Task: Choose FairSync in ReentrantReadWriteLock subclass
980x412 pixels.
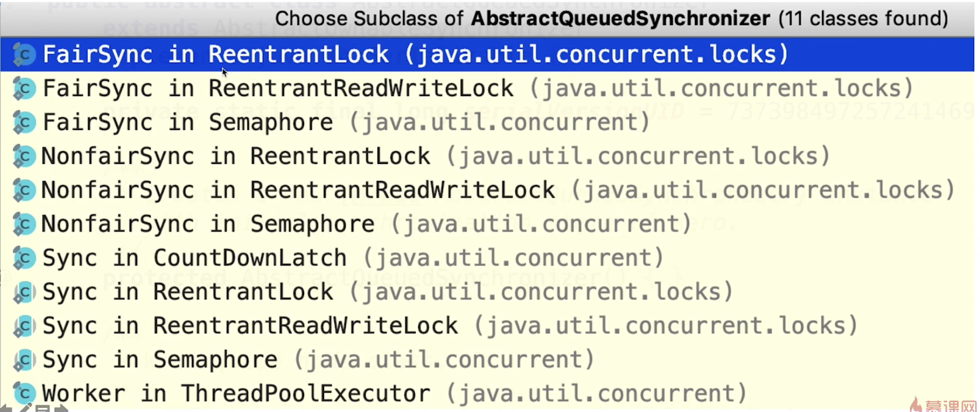Action: pyautogui.click(x=487, y=88)
